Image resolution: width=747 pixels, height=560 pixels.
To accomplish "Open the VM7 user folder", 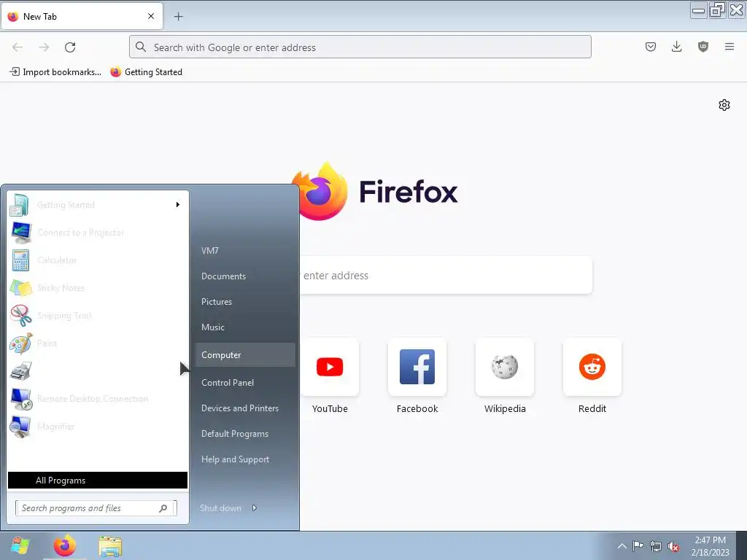I will click(x=209, y=251).
